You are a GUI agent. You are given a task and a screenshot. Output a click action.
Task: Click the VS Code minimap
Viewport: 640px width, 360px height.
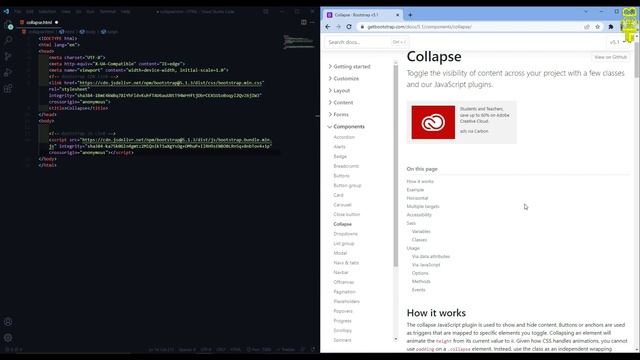pos(299,42)
